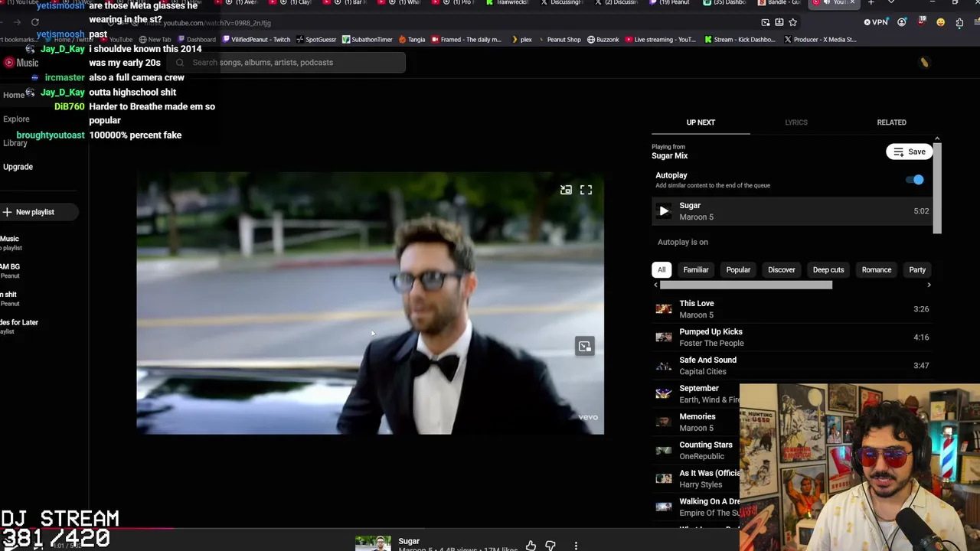Bookmark this page with star icon
This screenshot has width=980, height=551.
point(793,22)
